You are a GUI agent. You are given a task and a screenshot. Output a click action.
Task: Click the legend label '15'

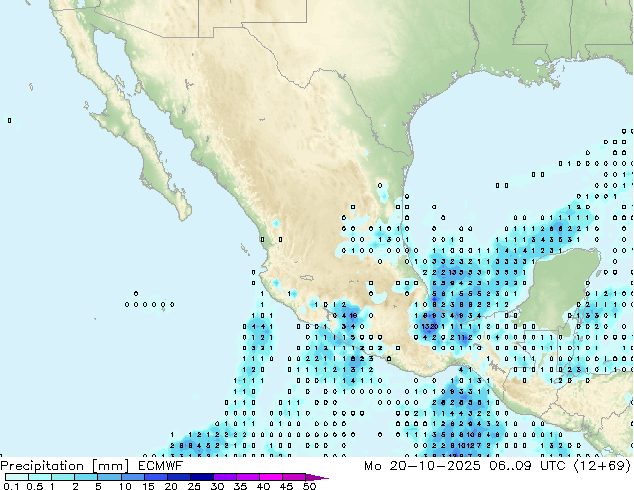tap(148, 486)
